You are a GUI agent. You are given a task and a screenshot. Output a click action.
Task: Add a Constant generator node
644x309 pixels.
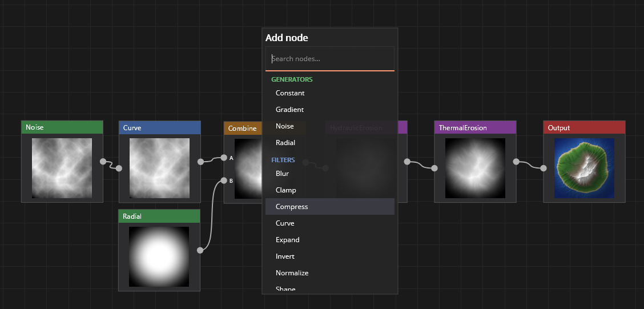pyautogui.click(x=330, y=93)
